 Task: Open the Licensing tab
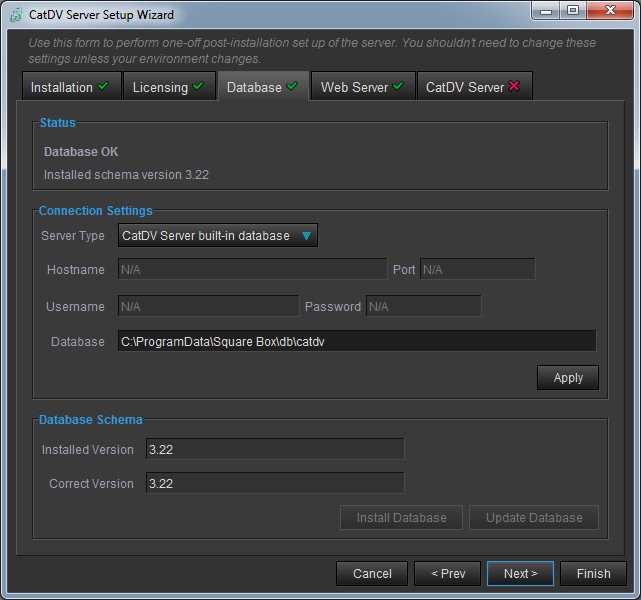pos(169,86)
